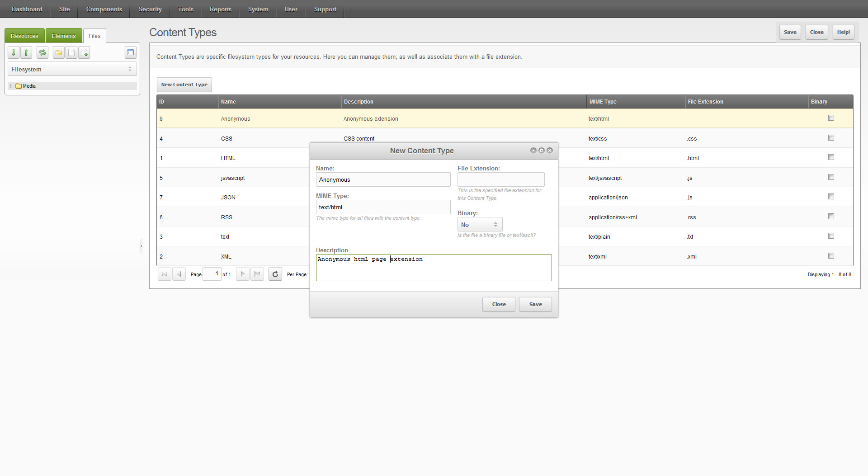Tick Binary checkbox for XML row
Screen dimensions: 868x476
tap(831, 256)
